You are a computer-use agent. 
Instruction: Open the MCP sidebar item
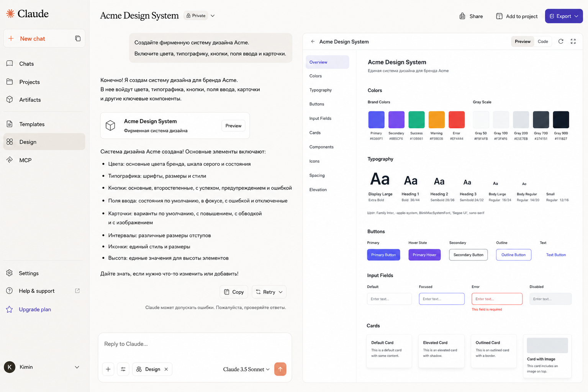point(44,160)
